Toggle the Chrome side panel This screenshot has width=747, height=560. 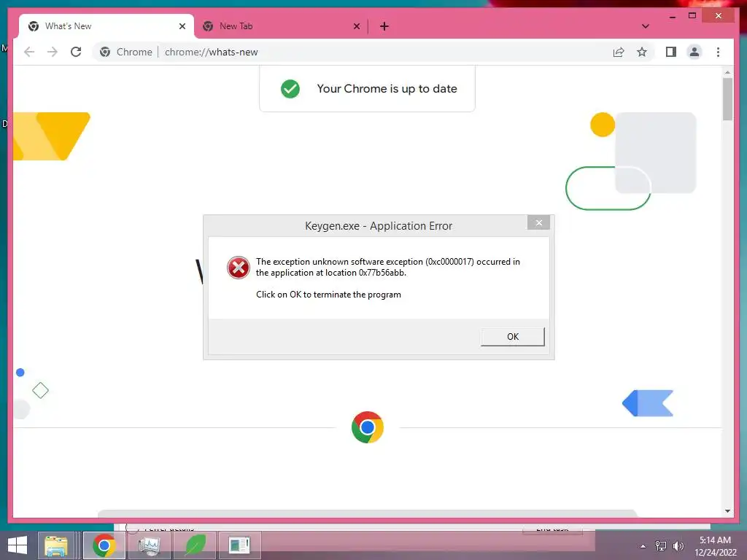pos(671,52)
